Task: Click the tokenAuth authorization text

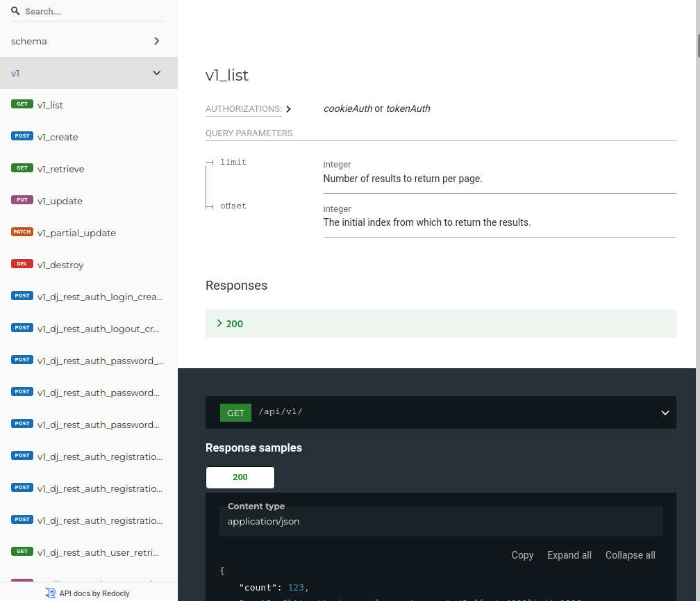Action: click(408, 108)
